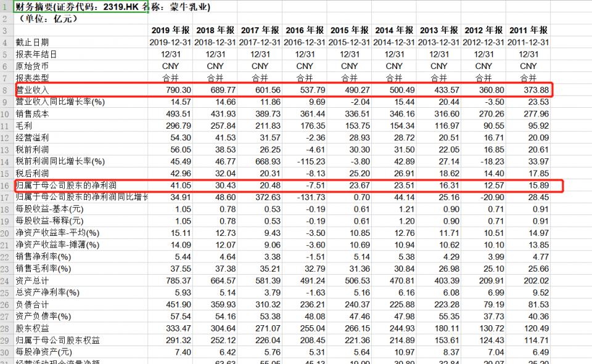The height and width of the screenshot is (364, 592).
Task: Select the 2011 年报 column header cell
Action: tap(528, 30)
